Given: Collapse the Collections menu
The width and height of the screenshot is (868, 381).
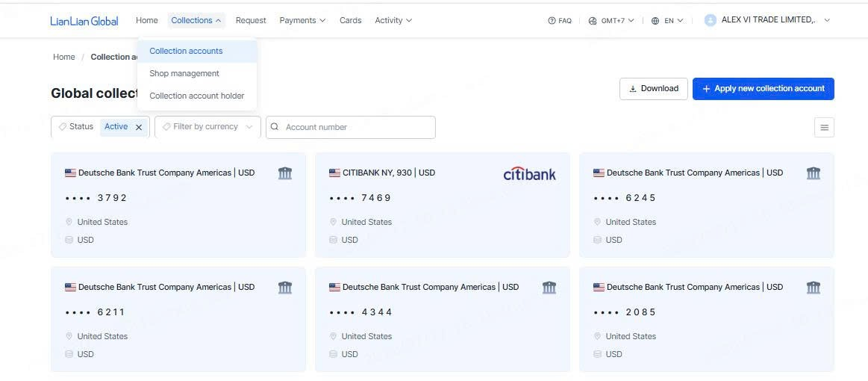Looking at the screenshot, I should [x=196, y=20].
